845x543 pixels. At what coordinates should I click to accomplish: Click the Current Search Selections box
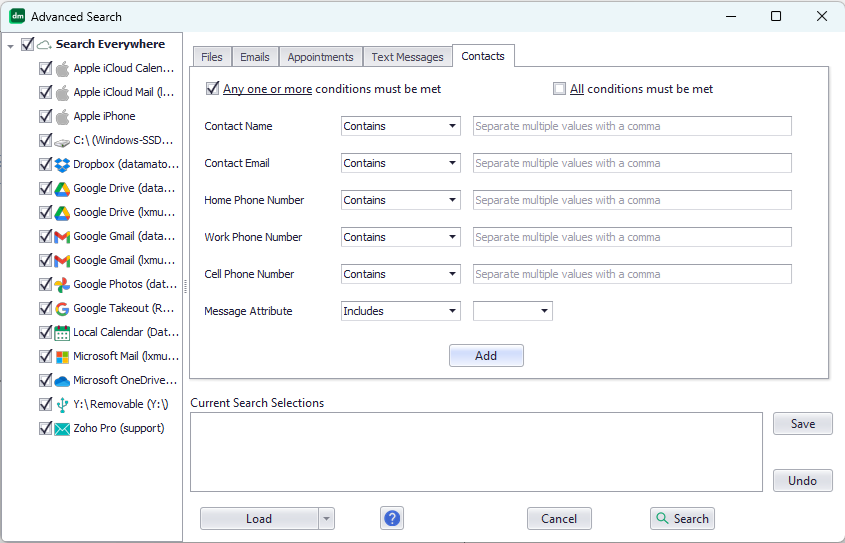[476, 452]
